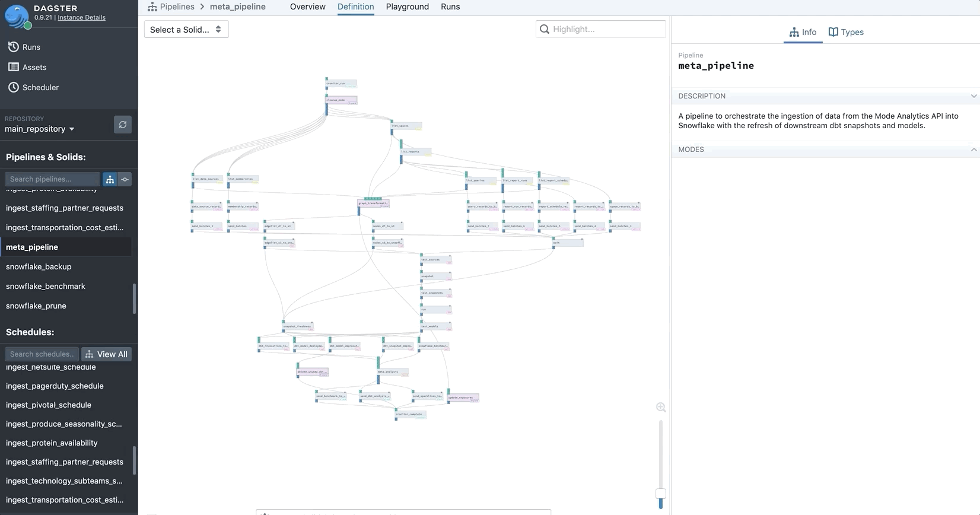The width and height of the screenshot is (980, 515).
Task: Select the test_models solid node
Action: (436, 326)
